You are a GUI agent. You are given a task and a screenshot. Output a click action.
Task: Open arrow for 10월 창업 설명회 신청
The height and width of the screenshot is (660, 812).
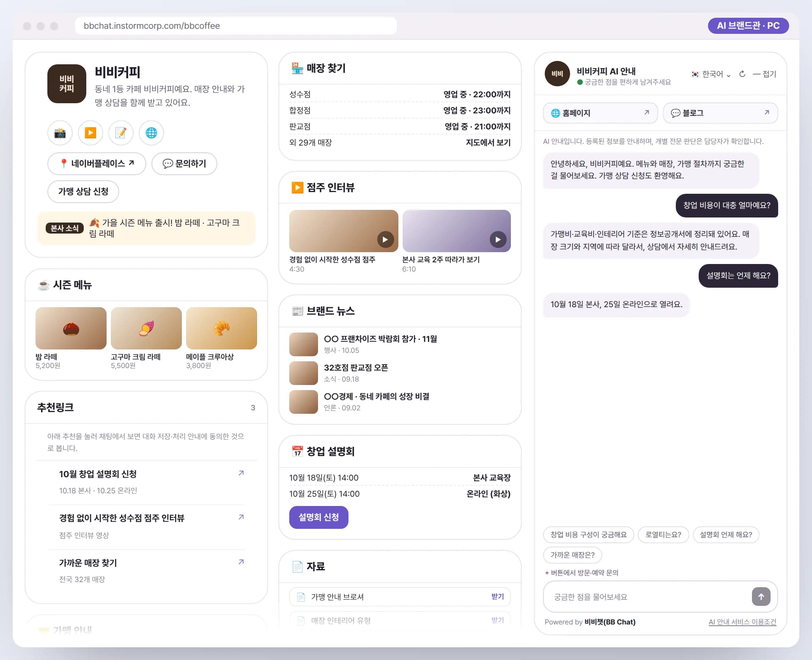pos(241,473)
